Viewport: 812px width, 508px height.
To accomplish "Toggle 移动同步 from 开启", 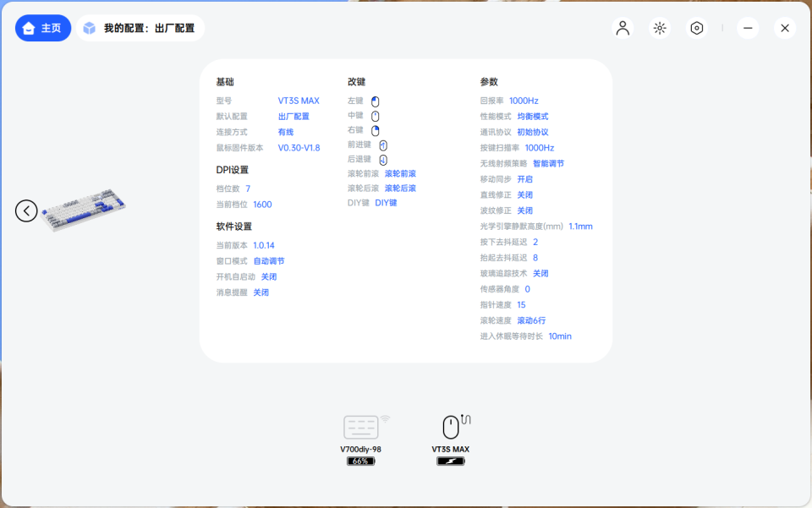I will [x=526, y=179].
